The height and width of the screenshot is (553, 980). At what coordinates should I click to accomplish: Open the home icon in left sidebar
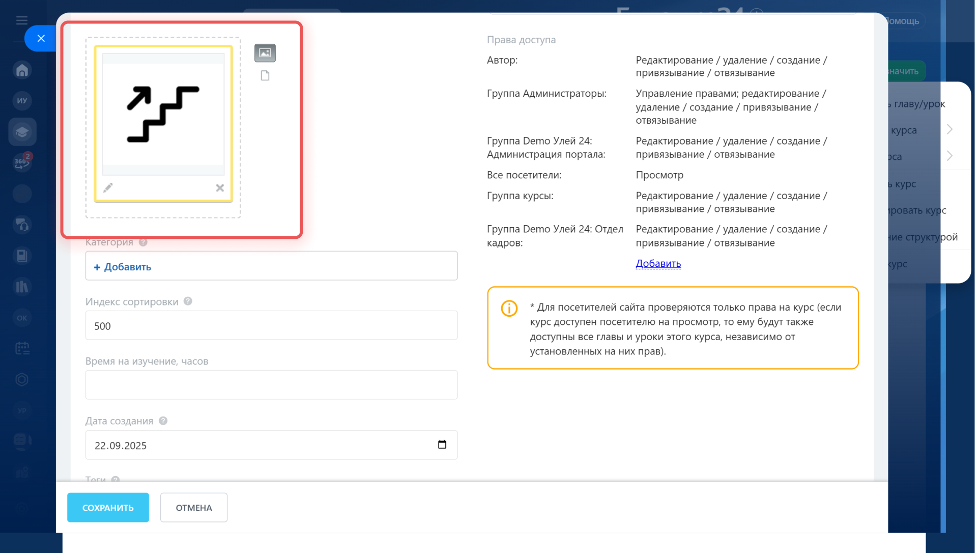coord(22,70)
